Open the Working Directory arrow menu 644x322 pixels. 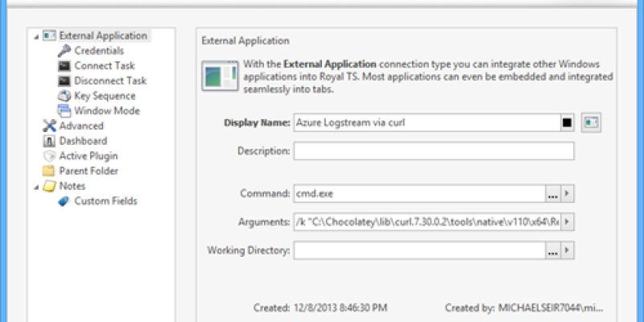click(x=568, y=250)
